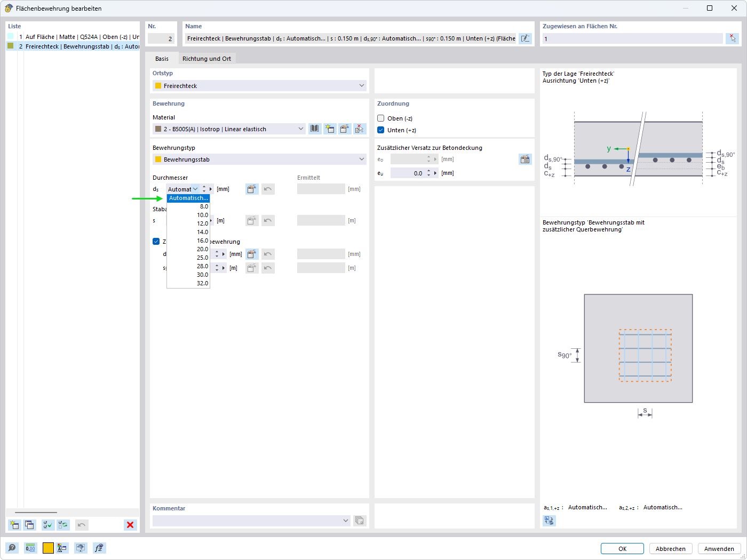This screenshot has height=560, width=747.
Task: Switch to the Richtung und Ort tab
Action: [206, 59]
